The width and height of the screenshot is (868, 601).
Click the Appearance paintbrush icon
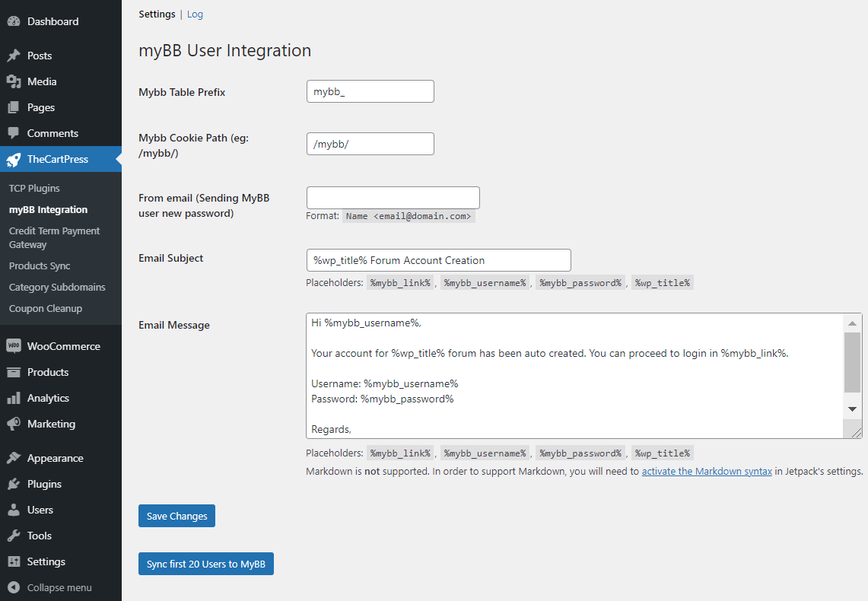(14, 458)
